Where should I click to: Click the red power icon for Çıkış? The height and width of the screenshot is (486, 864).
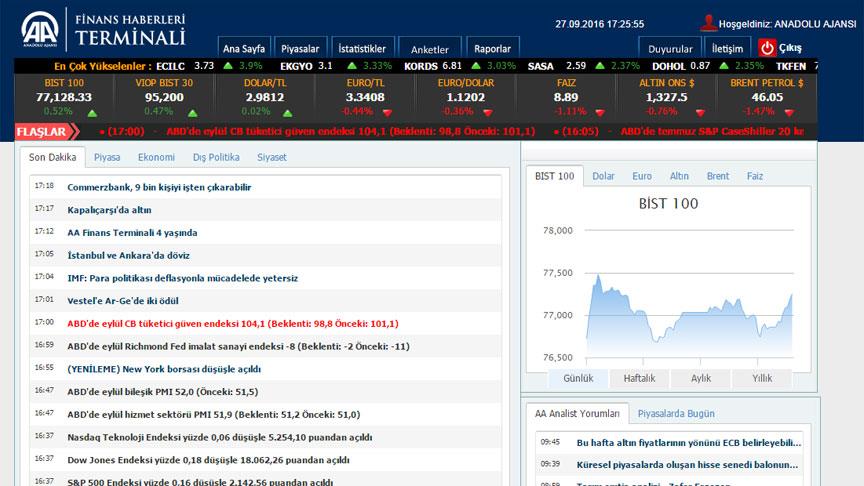coord(767,47)
